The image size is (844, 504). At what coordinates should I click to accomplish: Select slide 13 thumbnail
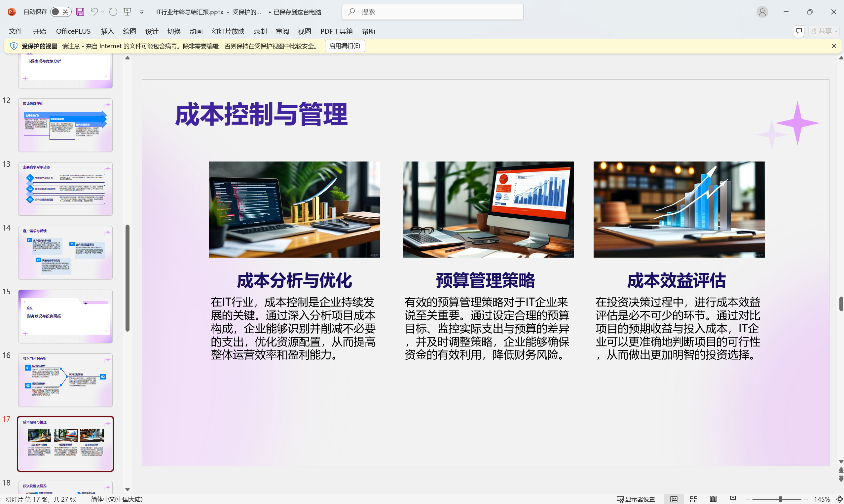65,189
